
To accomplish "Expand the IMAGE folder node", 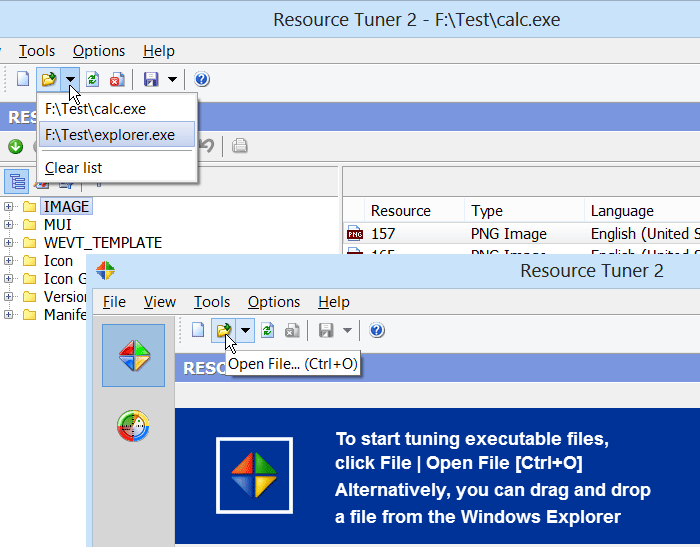I will [8, 206].
